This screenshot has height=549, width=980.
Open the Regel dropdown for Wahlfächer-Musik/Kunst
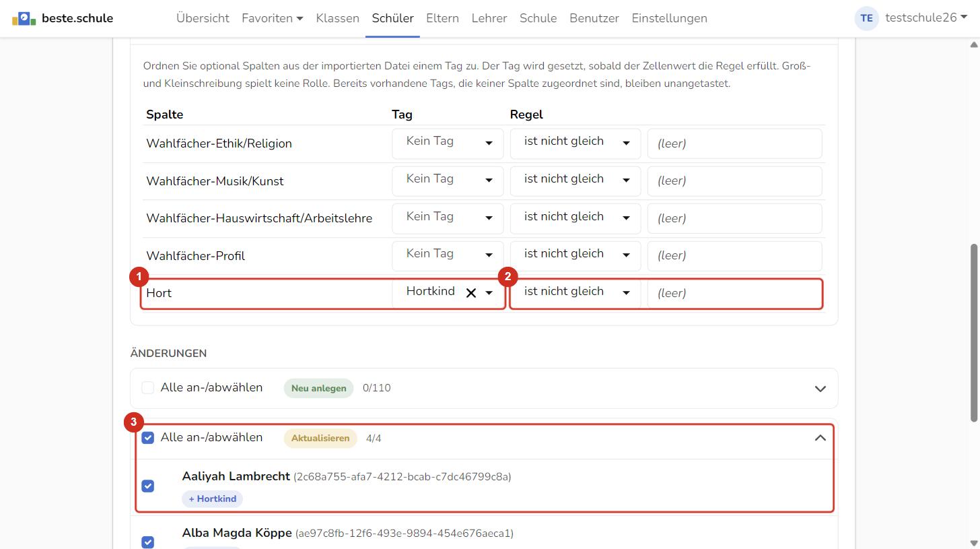pyautogui.click(x=575, y=181)
